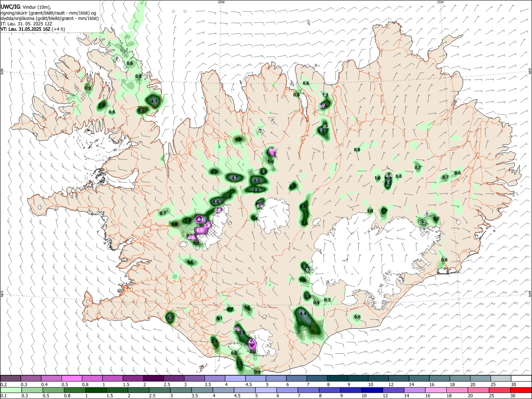Select the 'IT: Lau. 31. 05. 2025 12Z' line
532x399 pixels.
point(26,24)
